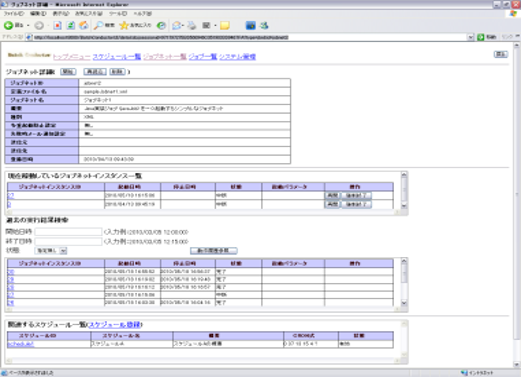Open instance 28 in past results table
521x377 pixels.
11,287
